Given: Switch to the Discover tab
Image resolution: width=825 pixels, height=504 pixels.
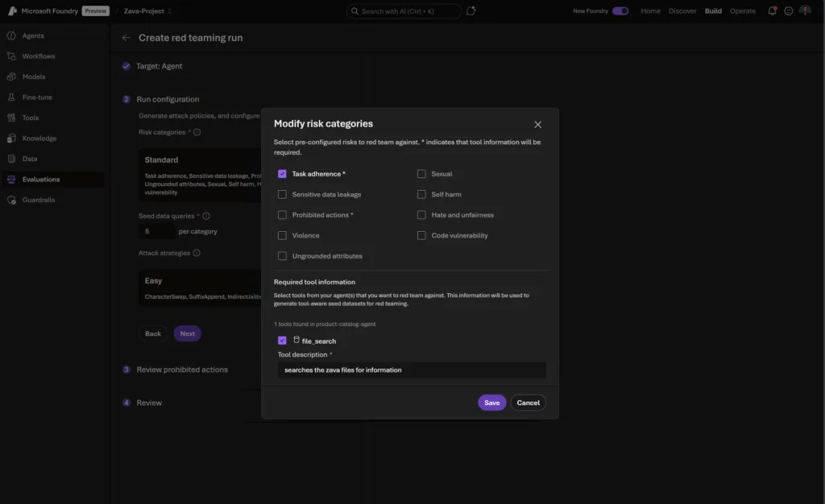Looking at the screenshot, I should [682, 11].
